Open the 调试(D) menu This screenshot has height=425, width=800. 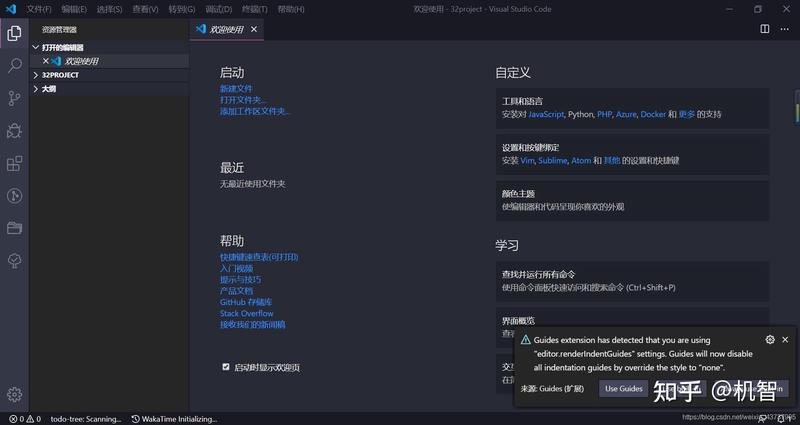218,9
